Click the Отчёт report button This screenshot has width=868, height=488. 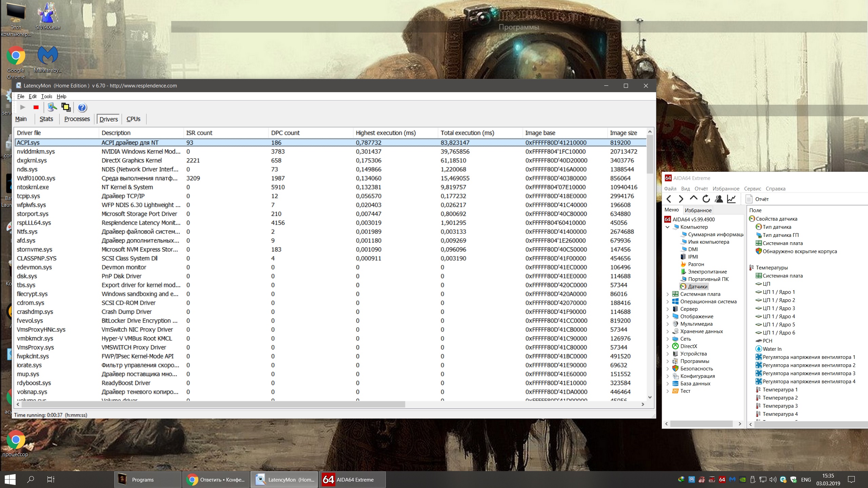pyautogui.click(x=757, y=199)
